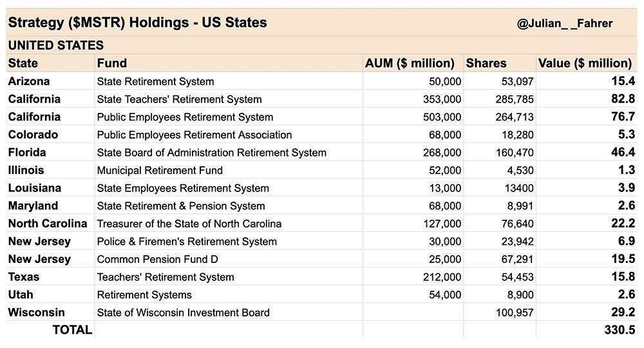
Task: Select the Fund column header
Action: pyautogui.click(x=111, y=63)
